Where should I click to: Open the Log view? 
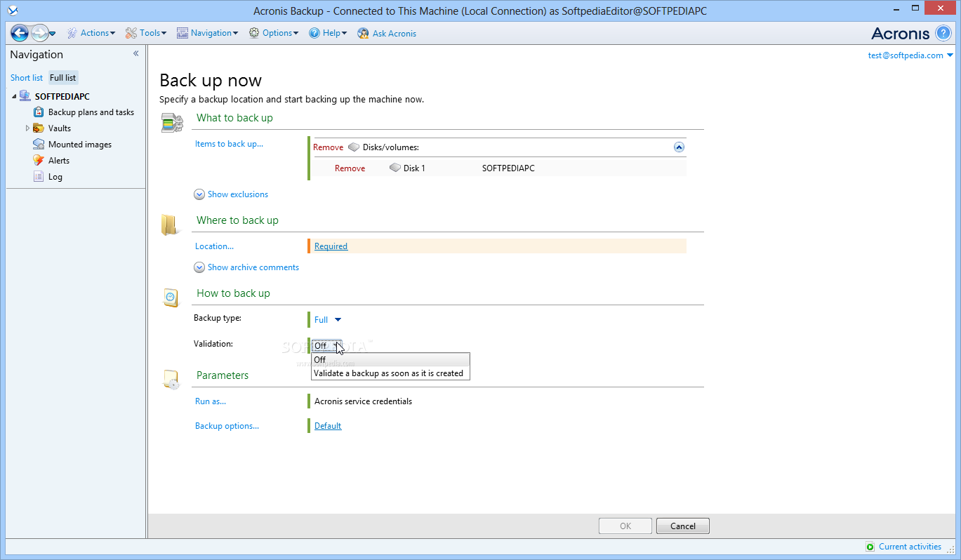55,177
